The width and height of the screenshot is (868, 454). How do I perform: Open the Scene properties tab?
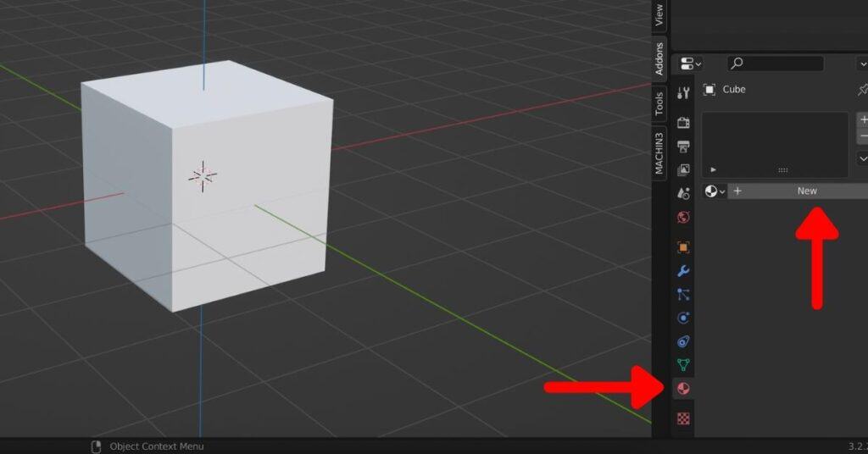[x=683, y=194]
